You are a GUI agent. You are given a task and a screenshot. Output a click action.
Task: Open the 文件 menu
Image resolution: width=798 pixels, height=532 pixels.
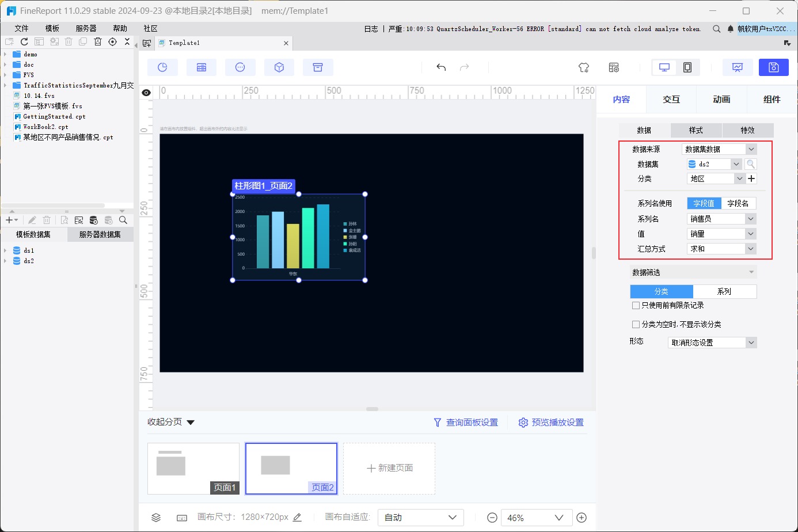click(x=22, y=28)
